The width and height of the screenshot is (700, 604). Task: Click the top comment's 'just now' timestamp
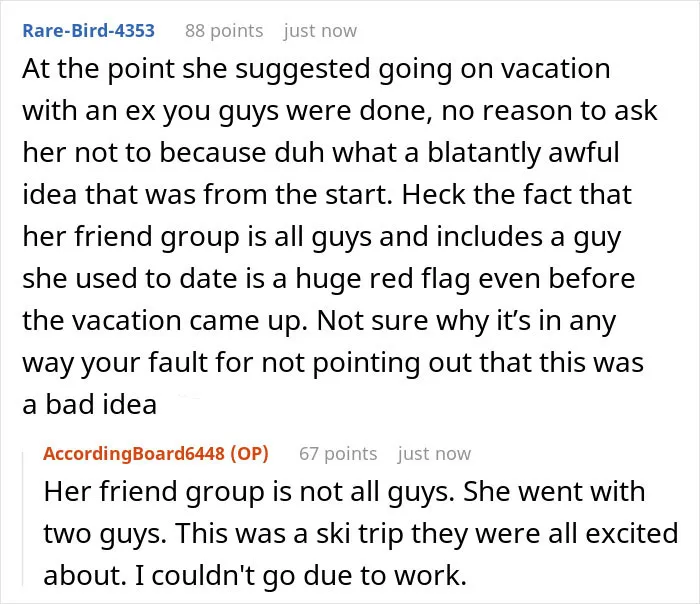(x=320, y=31)
